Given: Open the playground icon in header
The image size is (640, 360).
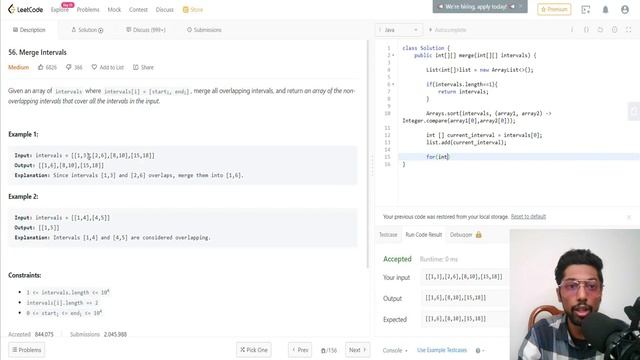Looking at the screenshot, I should point(586,9).
